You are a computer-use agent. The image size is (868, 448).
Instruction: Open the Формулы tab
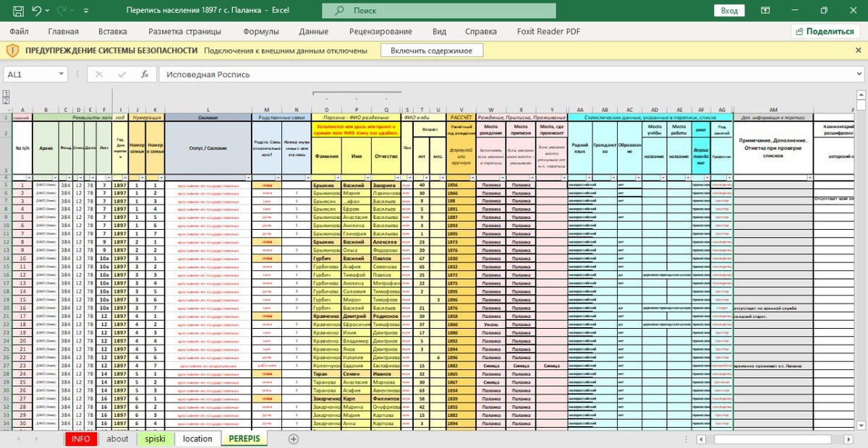(261, 31)
